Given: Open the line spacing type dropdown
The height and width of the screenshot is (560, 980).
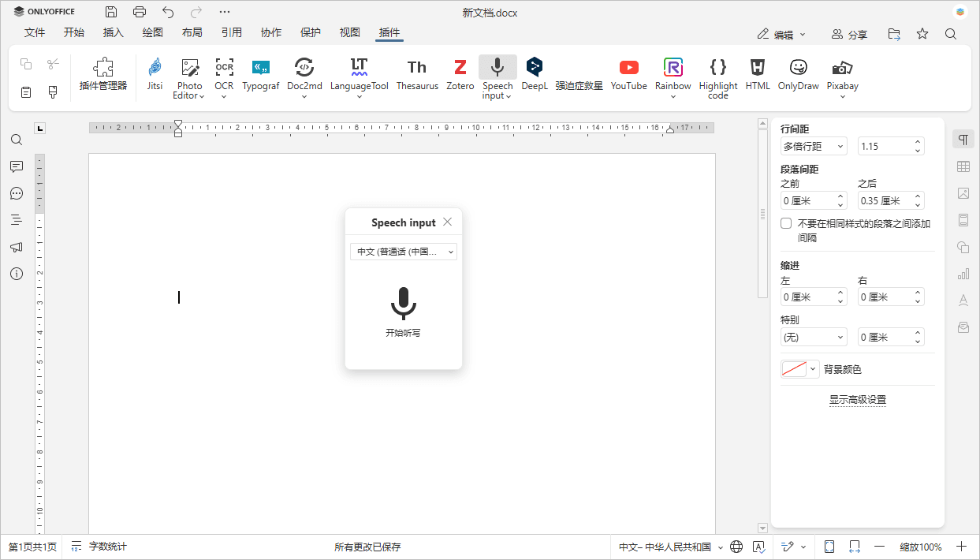Looking at the screenshot, I should (x=814, y=146).
